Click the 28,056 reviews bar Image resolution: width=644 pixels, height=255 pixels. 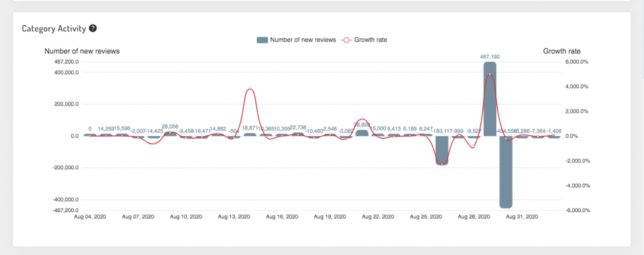coord(170,133)
